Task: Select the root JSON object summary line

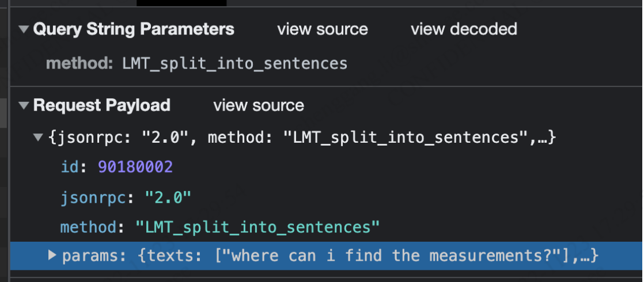Action: (301, 138)
